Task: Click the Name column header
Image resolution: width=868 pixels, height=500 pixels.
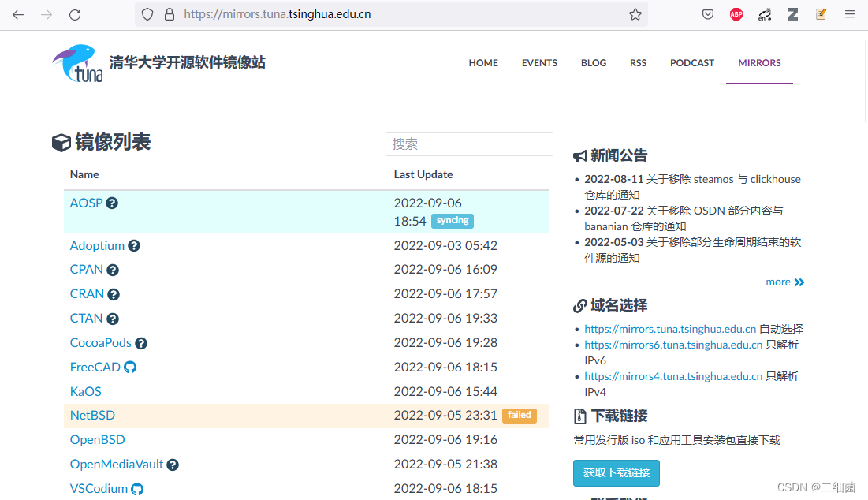Action: point(84,174)
